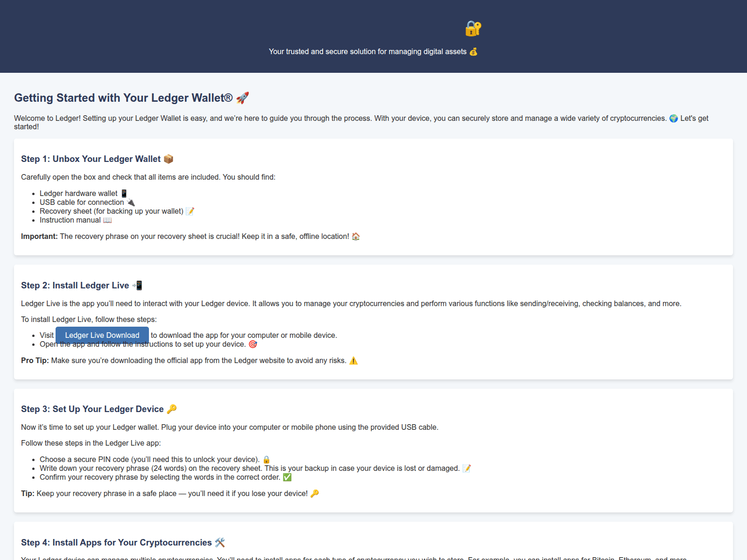Click 'Carefully open the box' sentence
Screen dimensions: 747x560
pyautogui.click(x=148, y=177)
